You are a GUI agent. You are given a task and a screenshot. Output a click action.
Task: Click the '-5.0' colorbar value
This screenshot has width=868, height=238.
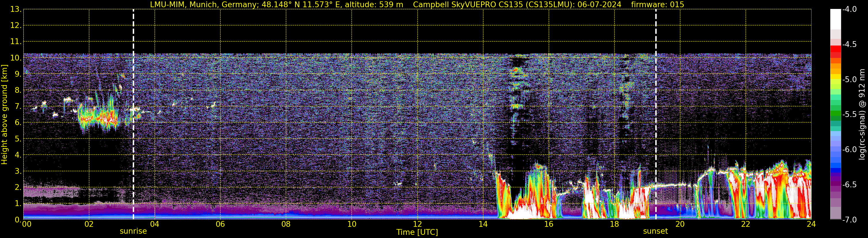[850, 80]
